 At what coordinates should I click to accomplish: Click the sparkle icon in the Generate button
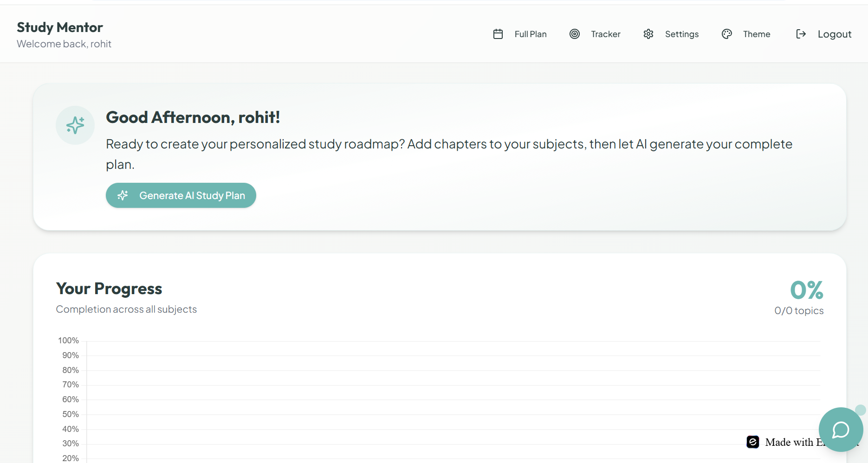[123, 195]
